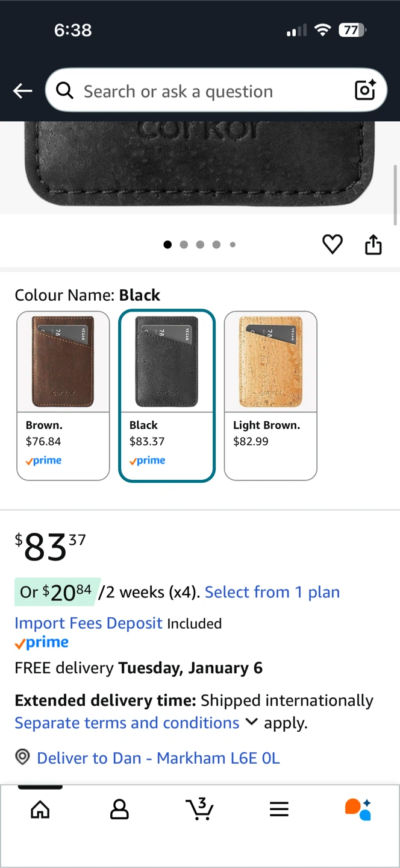This screenshot has height=868, width=400.
Task: Choose the Light Brown colour option
Action: click(x=270, y=395)
